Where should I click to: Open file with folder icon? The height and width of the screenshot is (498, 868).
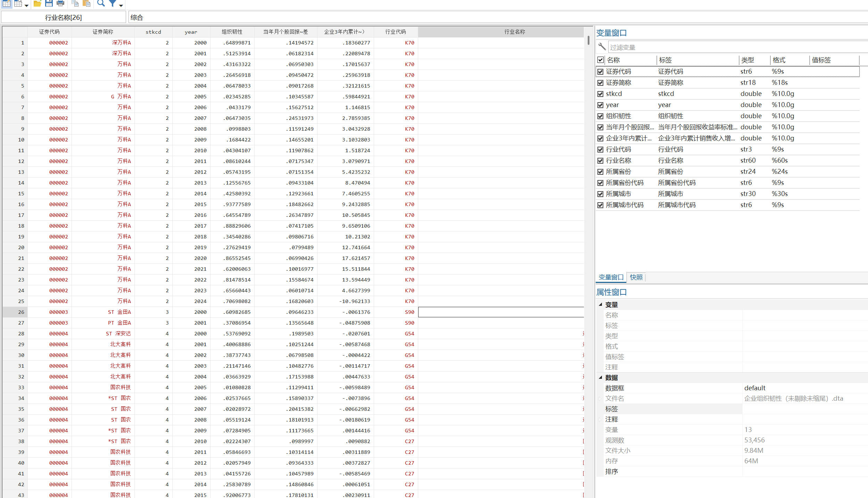tap(38, 3)
